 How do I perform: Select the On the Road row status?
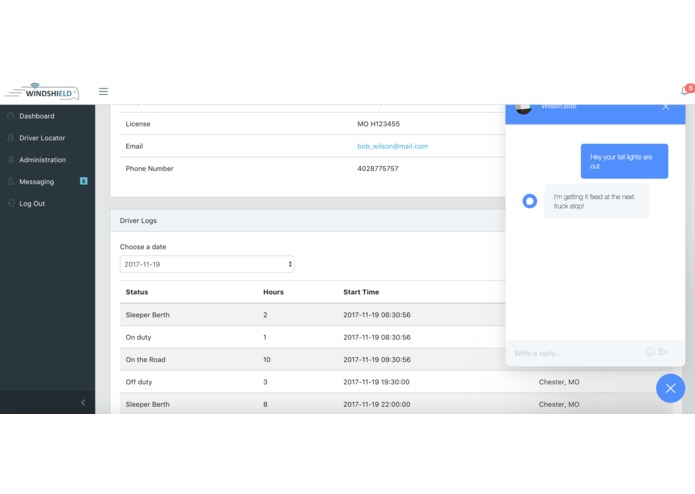[145, 359]
